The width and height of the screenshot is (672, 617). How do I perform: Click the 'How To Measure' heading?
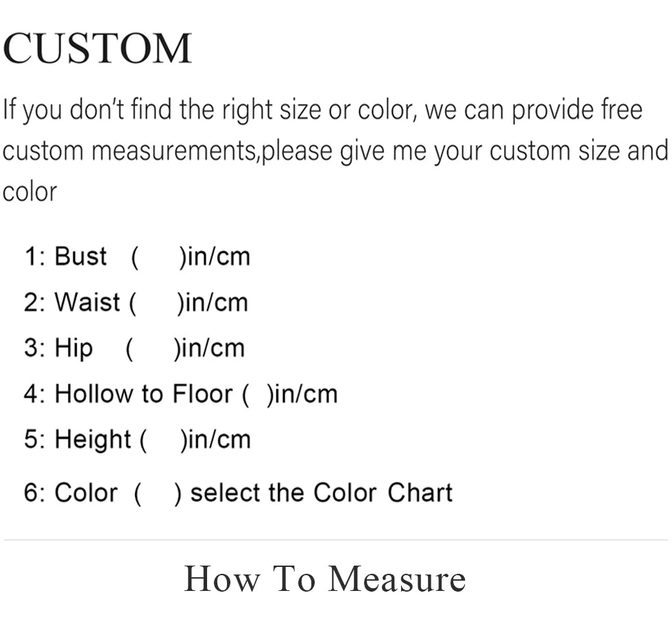(x=325, y=578)
